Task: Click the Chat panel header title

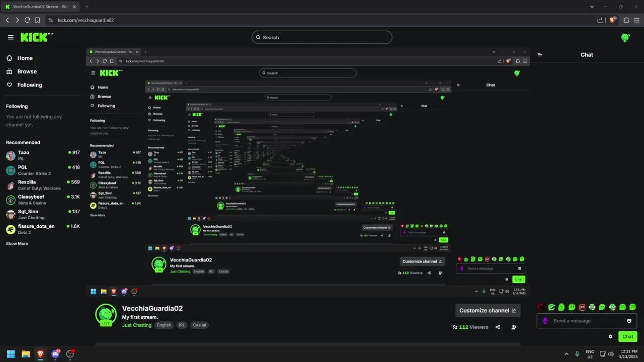Action: tap(587, 55)
